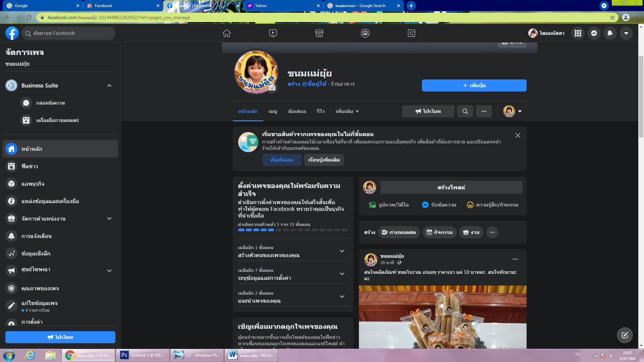Viewport: 644px width, 362px height.
Task: Click the ค้นหาบน Facebook search field
Action: 69,33
